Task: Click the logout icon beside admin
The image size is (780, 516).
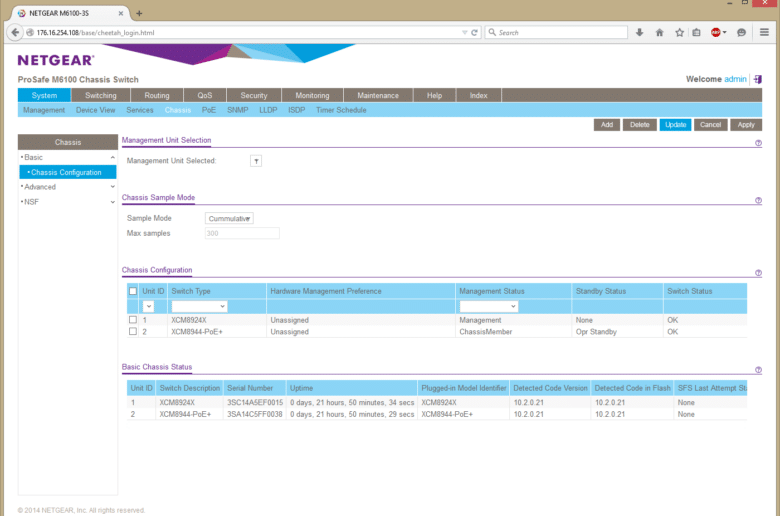Action: [758, 79]
